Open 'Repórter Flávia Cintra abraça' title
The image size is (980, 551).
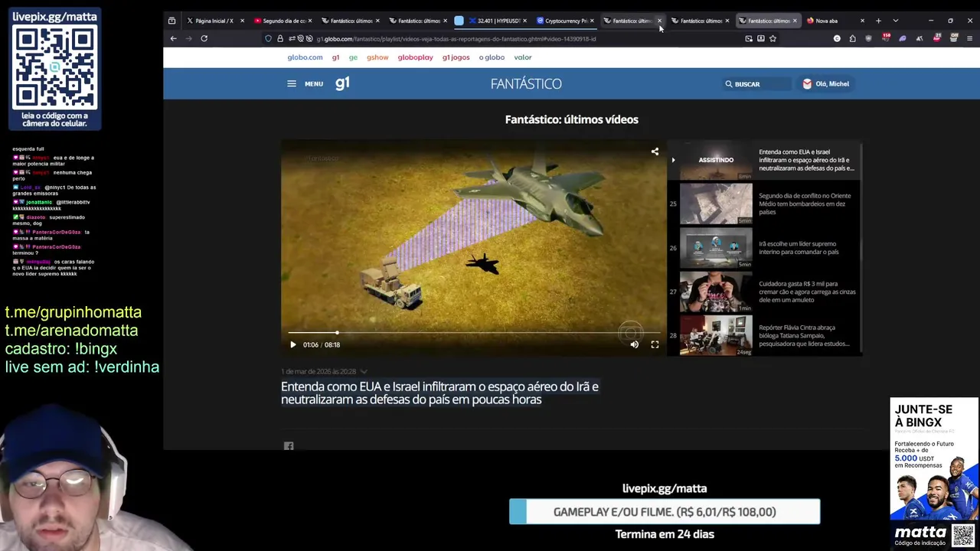coord(804,335)
